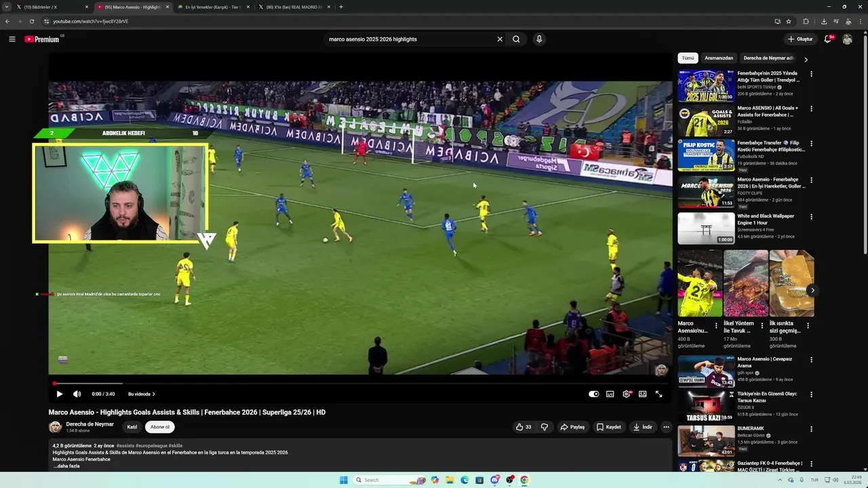868x488 pixels.
Task: Mute the video volume speaker icon
Action: click(77, 394)
